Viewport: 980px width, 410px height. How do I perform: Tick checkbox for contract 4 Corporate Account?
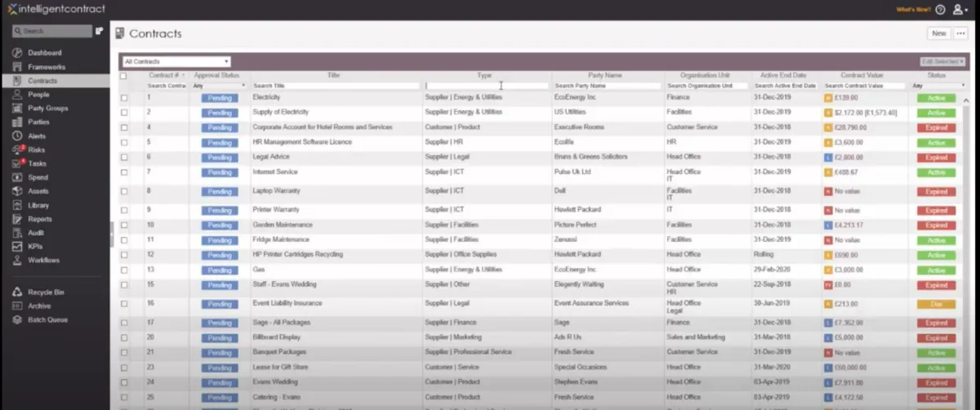(124, 128)
